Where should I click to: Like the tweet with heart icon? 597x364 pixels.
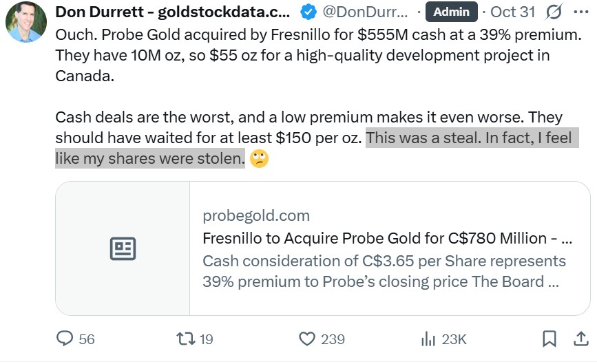(307, 339)
